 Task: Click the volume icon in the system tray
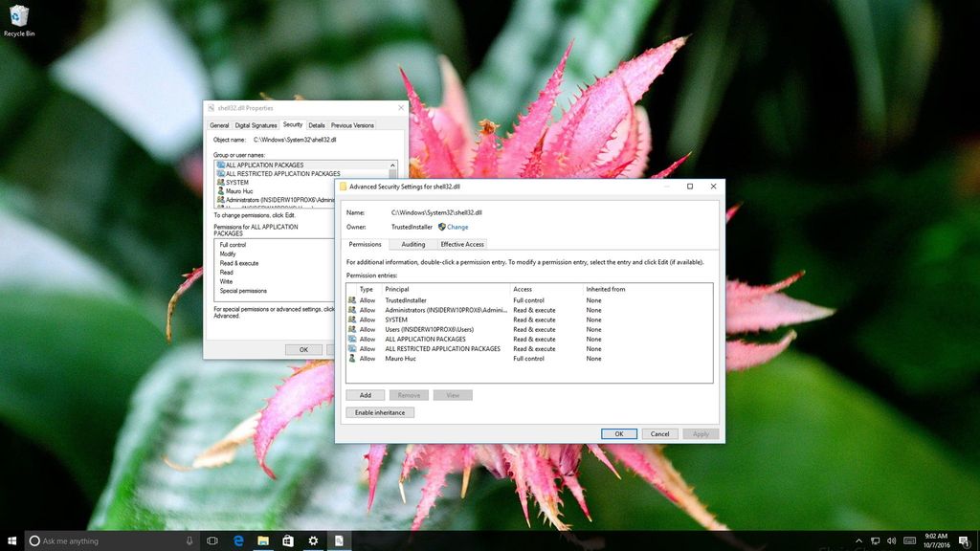click(x=892, y=540)
